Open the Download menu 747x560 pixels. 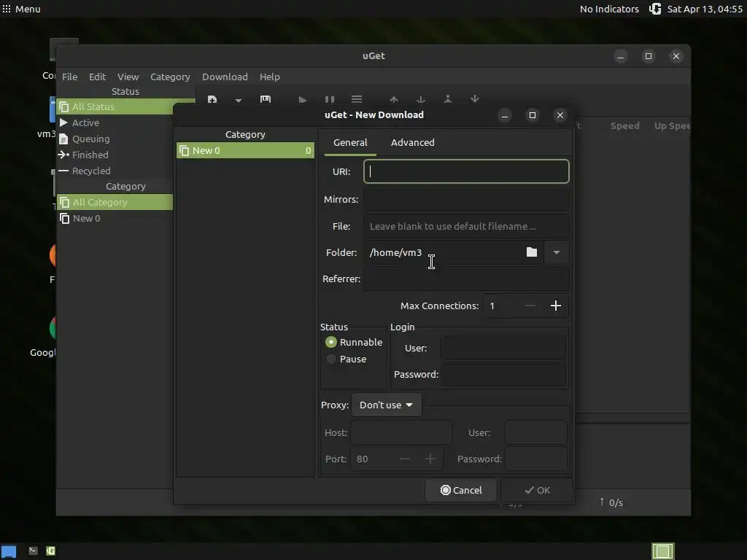[225, 77]
